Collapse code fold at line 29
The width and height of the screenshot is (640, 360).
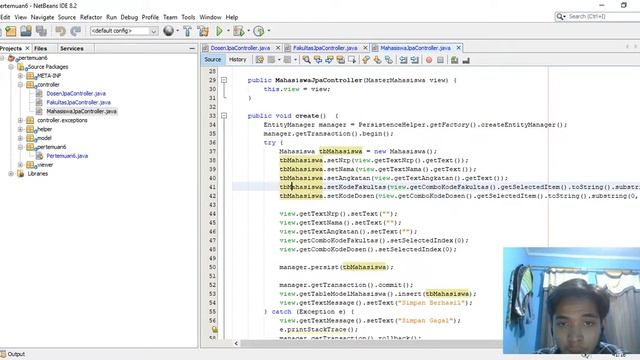pos(224,80)
